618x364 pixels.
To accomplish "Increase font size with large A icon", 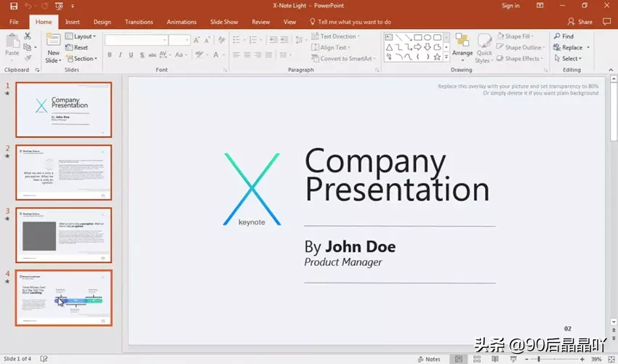I will pyautogui.click(x=197, y=40).
